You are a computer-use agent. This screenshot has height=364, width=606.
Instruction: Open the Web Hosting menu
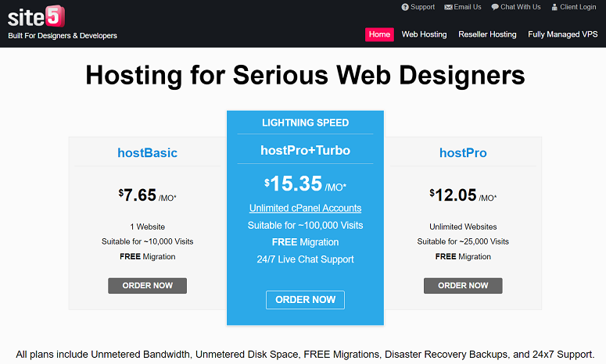(424, 34)
